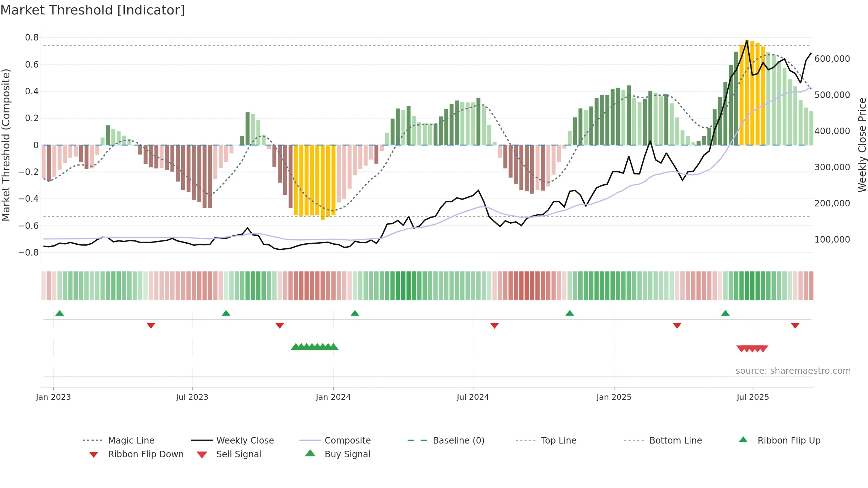868x488 pixels.
Task: Click the ribbon flip up marker before Jul 2025
Action: pyautogui.click(x=726, y=313)
